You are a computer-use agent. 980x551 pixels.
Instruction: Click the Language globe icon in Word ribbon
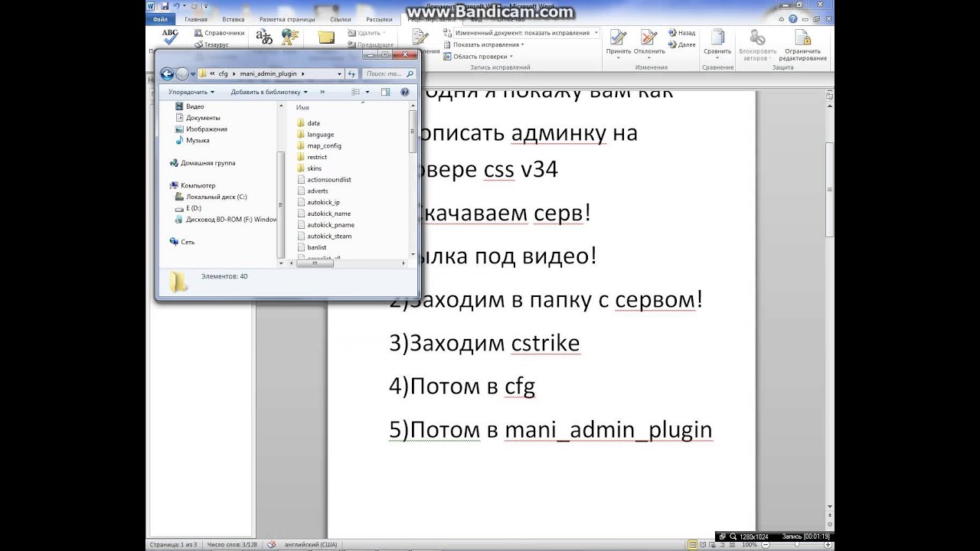(289, 36)
